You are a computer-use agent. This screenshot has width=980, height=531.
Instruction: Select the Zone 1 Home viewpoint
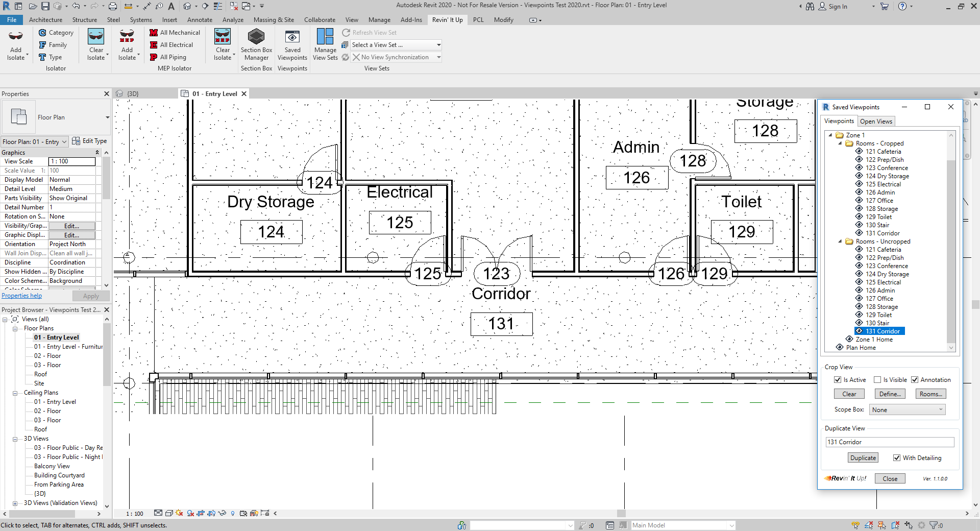(874, 340)
